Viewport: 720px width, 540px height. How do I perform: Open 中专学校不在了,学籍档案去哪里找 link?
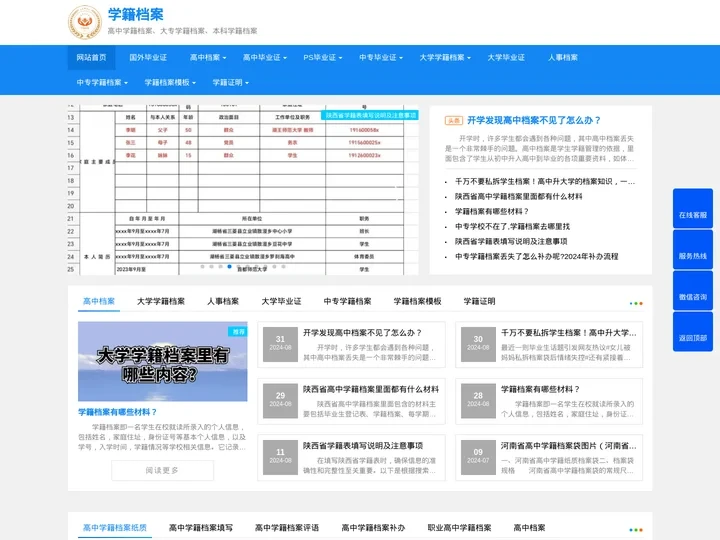512,226
